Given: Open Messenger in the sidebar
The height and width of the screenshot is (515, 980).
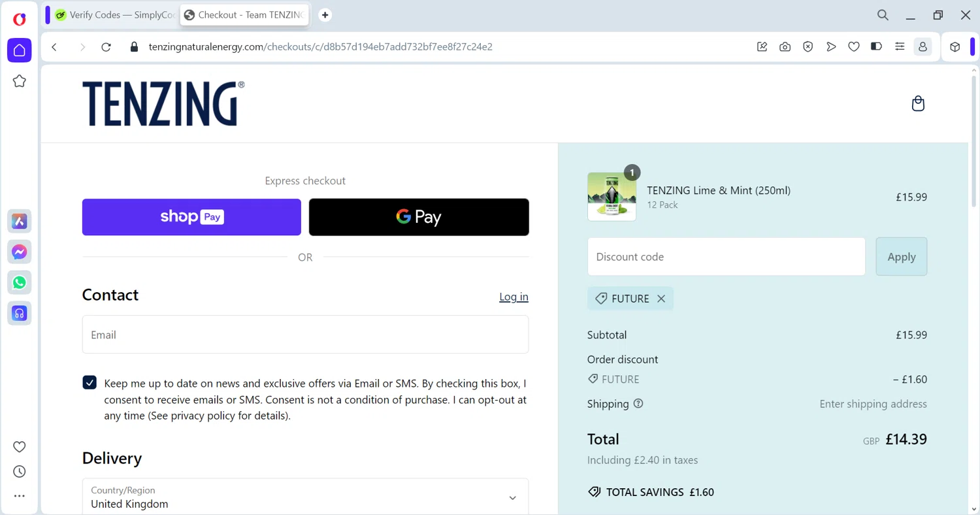Looking at the screenshot, I should pyautogui.click(x=20, y=252).
